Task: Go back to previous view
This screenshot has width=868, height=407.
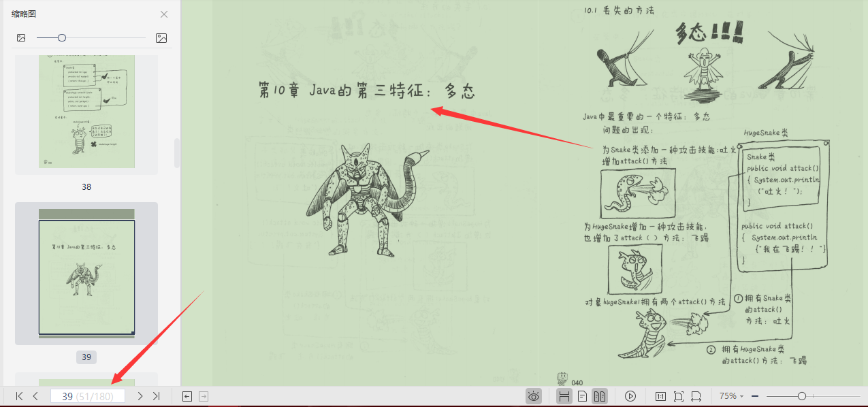Action: tap(188, 396)
